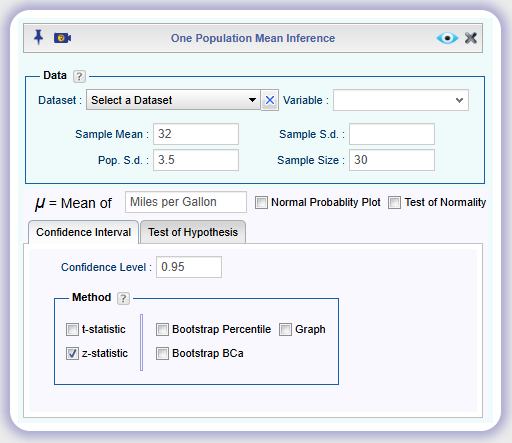Select the Confidence Interval tab
This screenshot has height=443, width=512.
(83, 232)
